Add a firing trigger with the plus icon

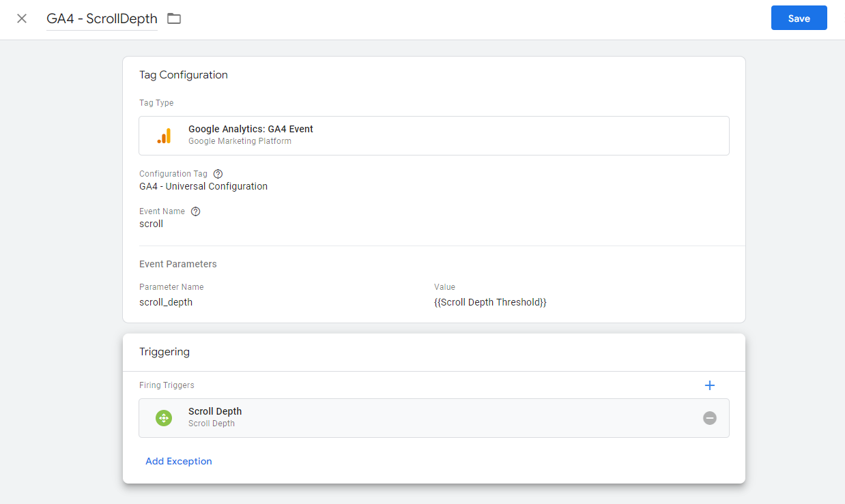(x=710, y=385)
